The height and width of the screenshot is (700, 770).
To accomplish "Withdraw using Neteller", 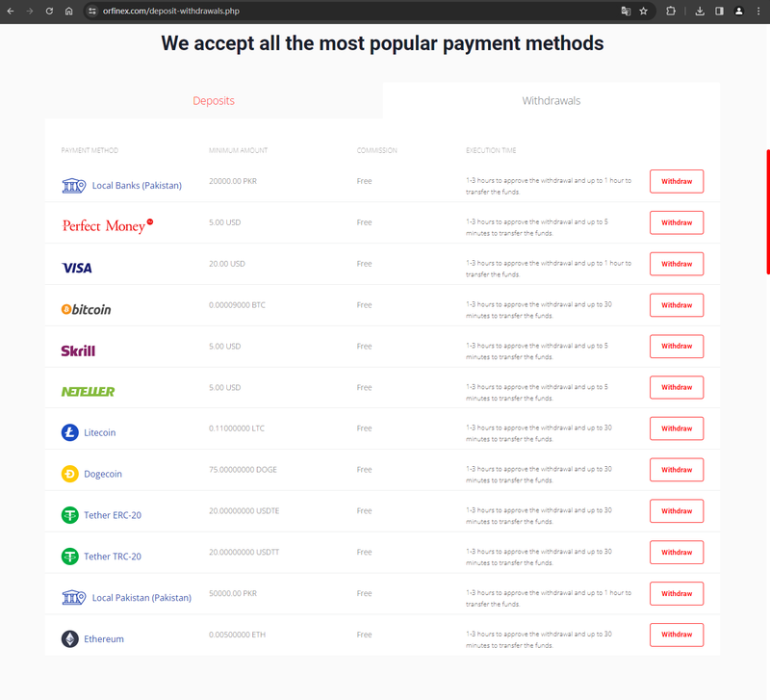I will coord(677,387).
